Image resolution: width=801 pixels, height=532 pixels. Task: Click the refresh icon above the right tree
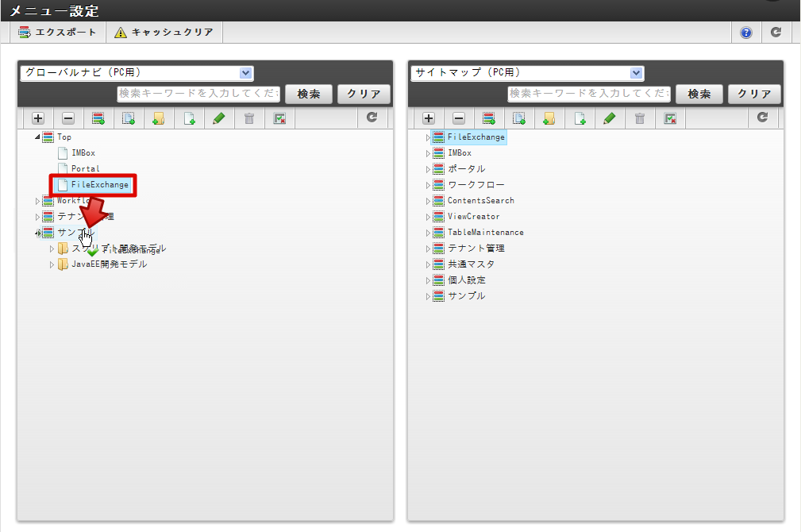(x=761, y=118)
